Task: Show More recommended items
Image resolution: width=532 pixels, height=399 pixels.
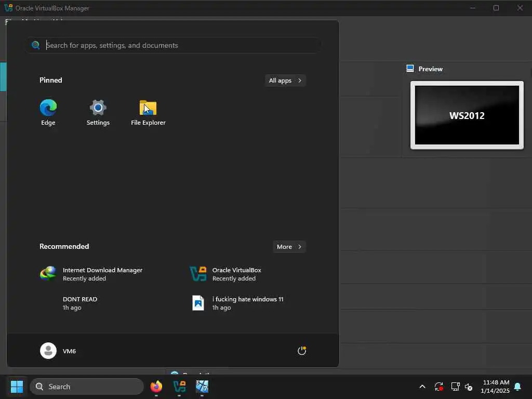Action: [x=289, y=247]
